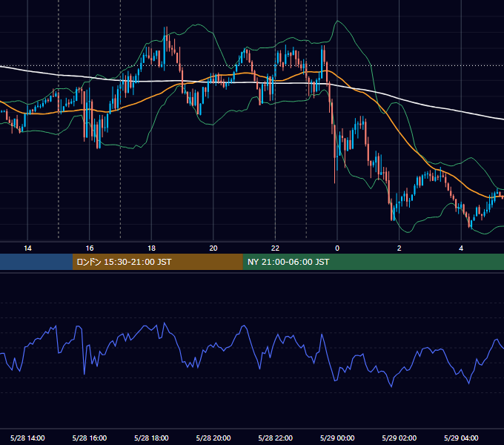Click the 22 hour label on time axis
The image size is (504, 445).
pos(275,248)
